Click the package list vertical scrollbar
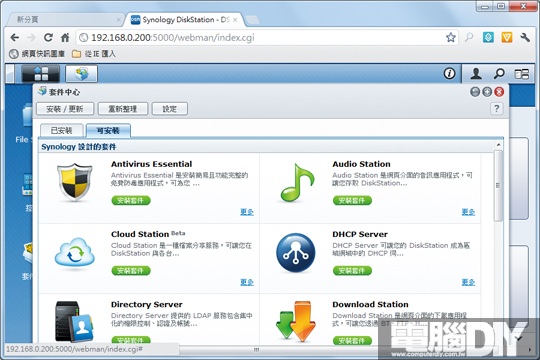Image resolution: width=540 pixels, height=360 pixels. (x=498, y=186)
